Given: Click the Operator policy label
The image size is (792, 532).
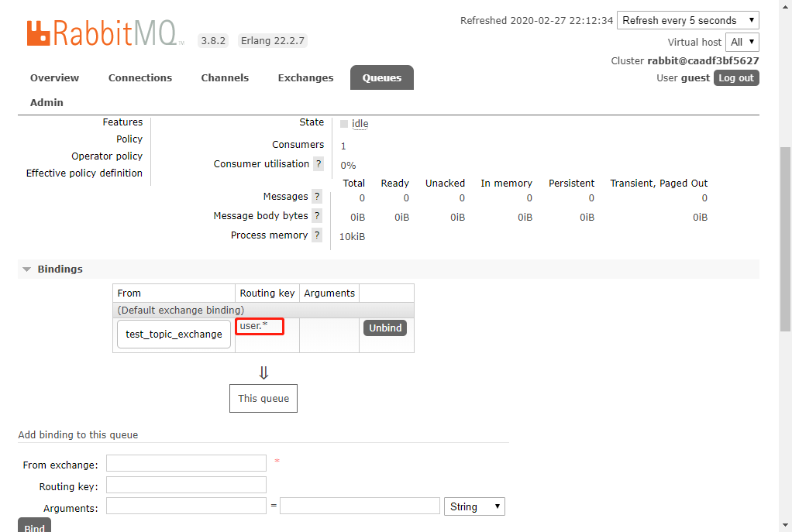Looking at the screenshot, I should (107, 156).
